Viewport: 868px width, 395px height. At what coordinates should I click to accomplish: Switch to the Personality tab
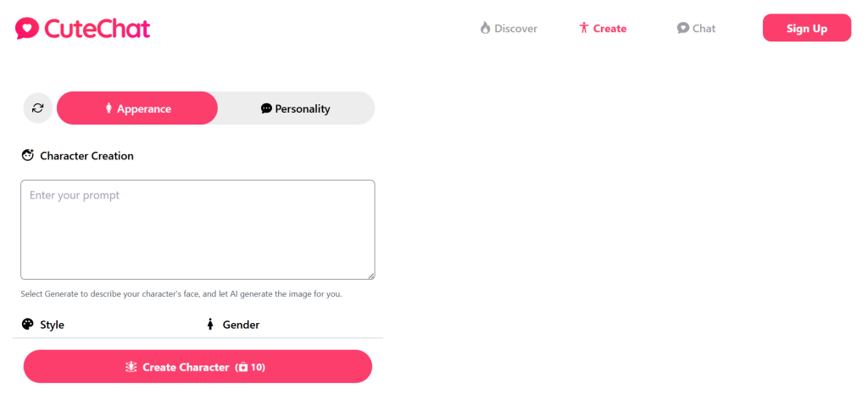tap(296, 108)
